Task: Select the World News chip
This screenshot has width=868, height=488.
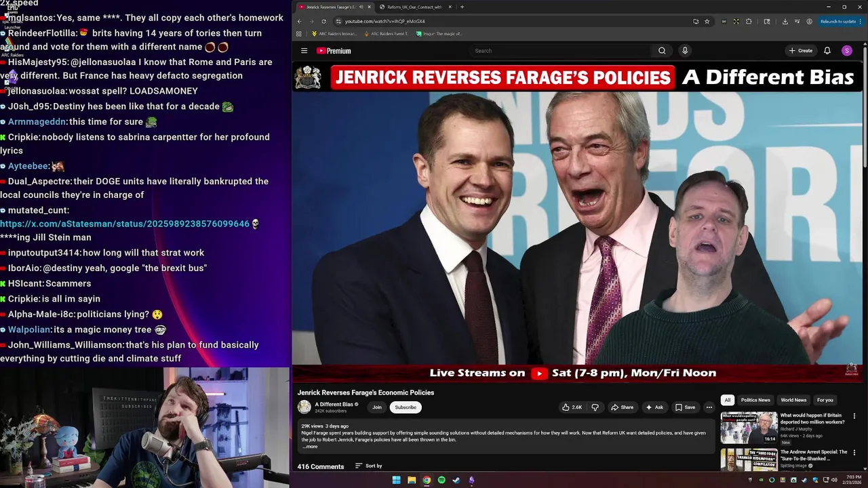Action: click(x=793, y=400)
